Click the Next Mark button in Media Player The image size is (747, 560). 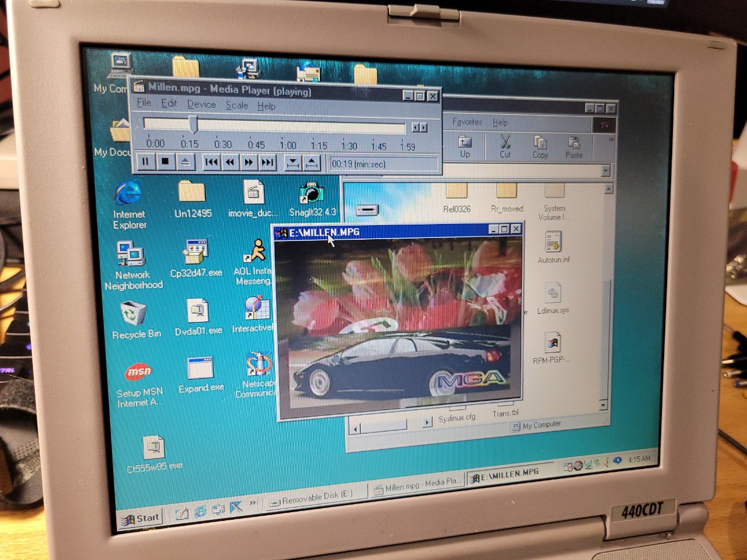pos(267,162)
